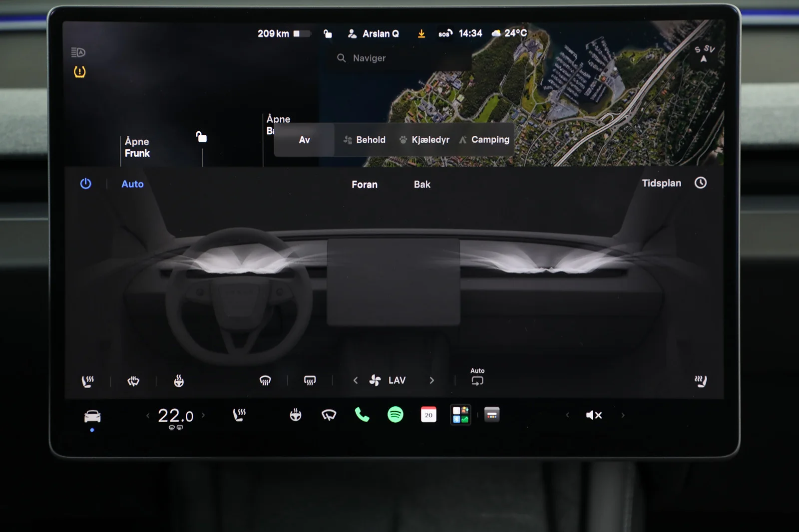Viewport: 799px width, 532px height.
Task: Open the Phone app
Action: coord(362,415)
